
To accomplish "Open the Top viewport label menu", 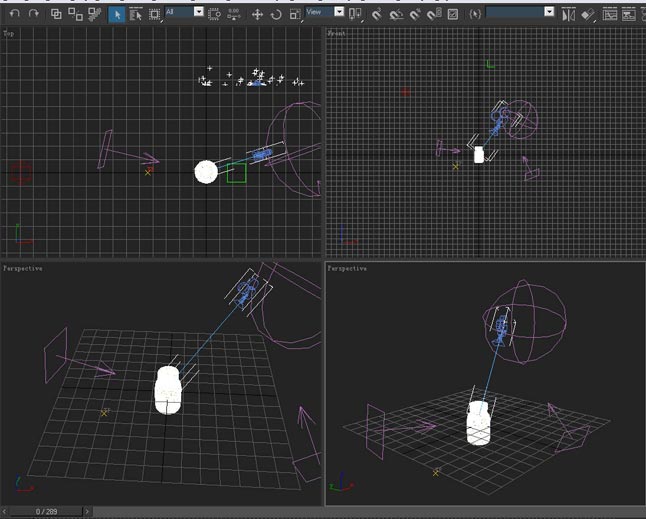I will click(8, 34).
